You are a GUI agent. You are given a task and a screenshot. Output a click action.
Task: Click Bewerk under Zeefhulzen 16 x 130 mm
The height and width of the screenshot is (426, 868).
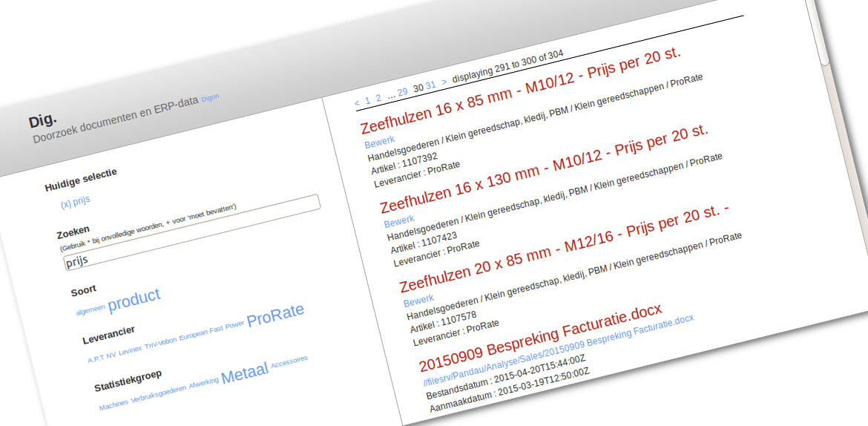tap(399, 222)
